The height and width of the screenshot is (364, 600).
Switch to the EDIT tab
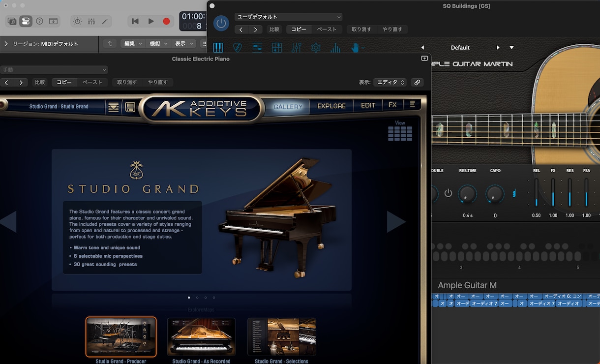click(368, 105)
